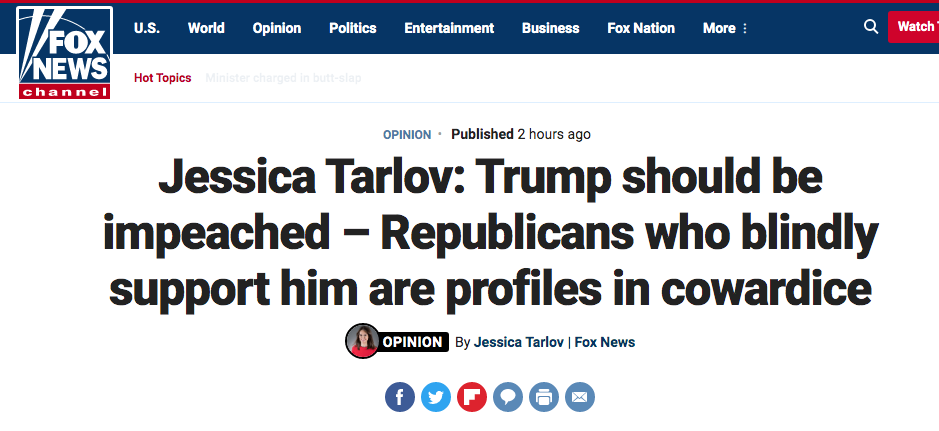939x431 pixels.
Task: Click the blue OPINION category label
Action: pyautogui.click(x=407, y=135)
